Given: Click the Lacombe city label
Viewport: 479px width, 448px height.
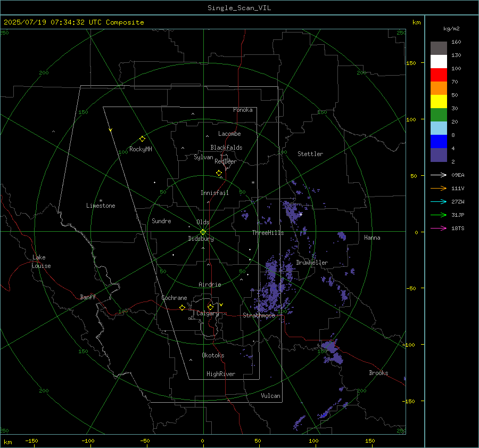Looking at the screenshot, I should (x=229, y=134).
